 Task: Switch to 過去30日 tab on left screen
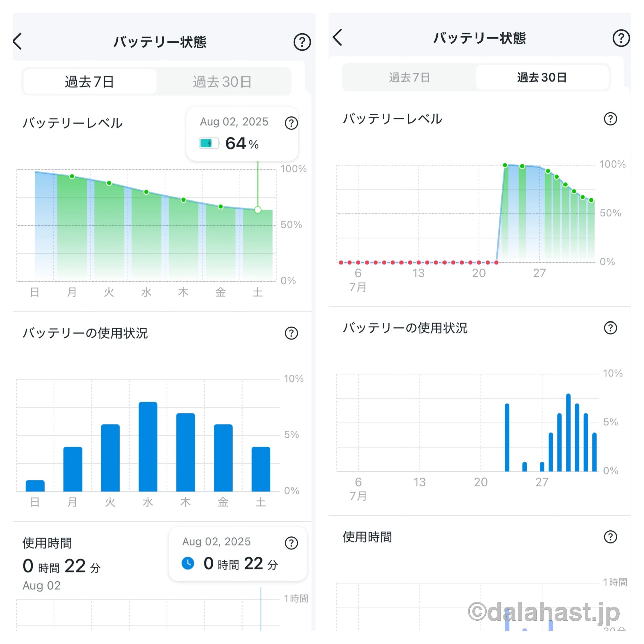222,82
